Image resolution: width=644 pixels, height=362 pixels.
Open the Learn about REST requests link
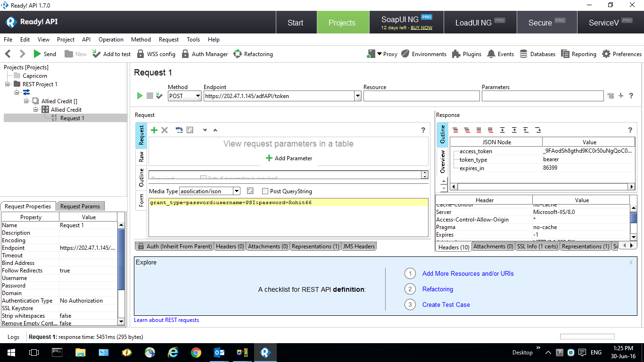coord(166,320)
